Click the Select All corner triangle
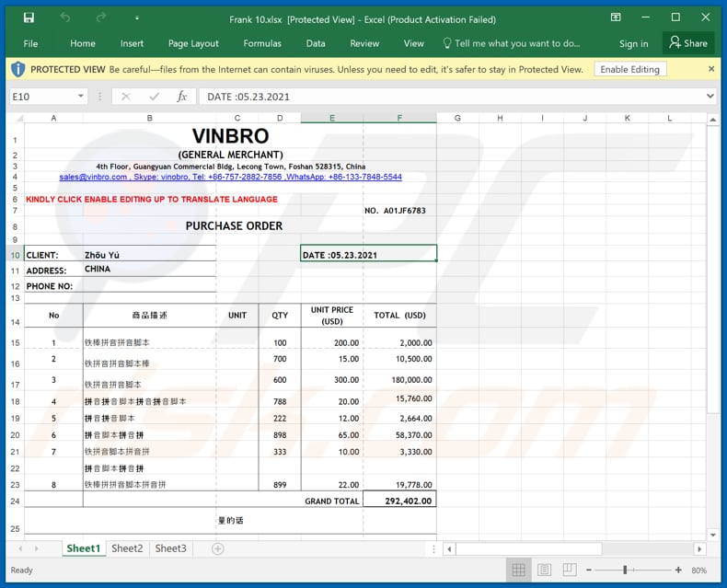Viewport: 727px width, 588px height. point(17,119)
